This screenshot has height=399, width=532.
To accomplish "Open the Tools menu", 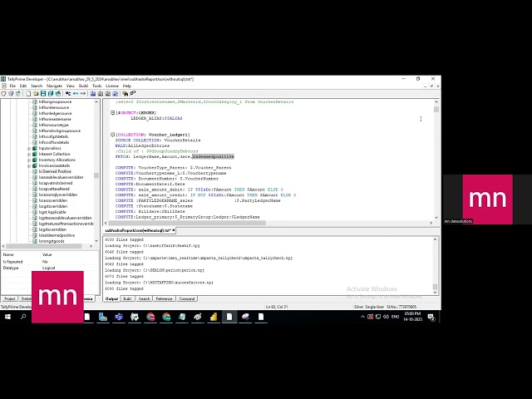I will pos(96,86).
